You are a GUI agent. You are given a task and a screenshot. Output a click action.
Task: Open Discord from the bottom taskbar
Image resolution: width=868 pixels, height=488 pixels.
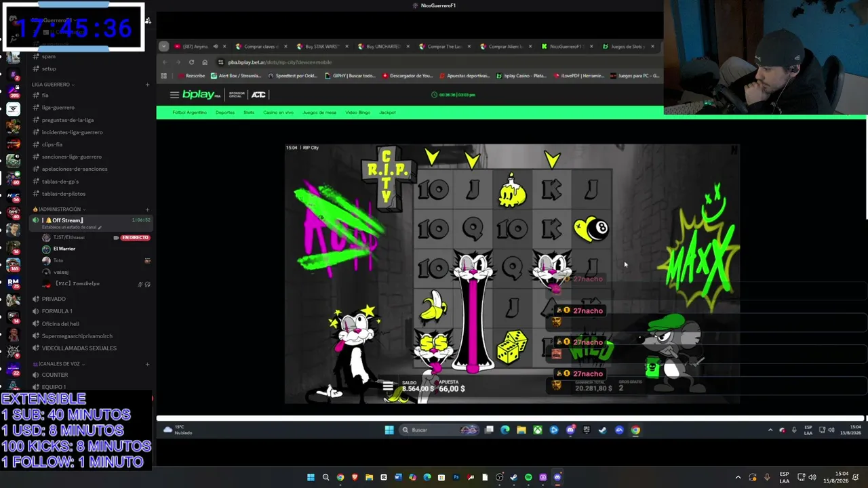click(x=557, y=477)
